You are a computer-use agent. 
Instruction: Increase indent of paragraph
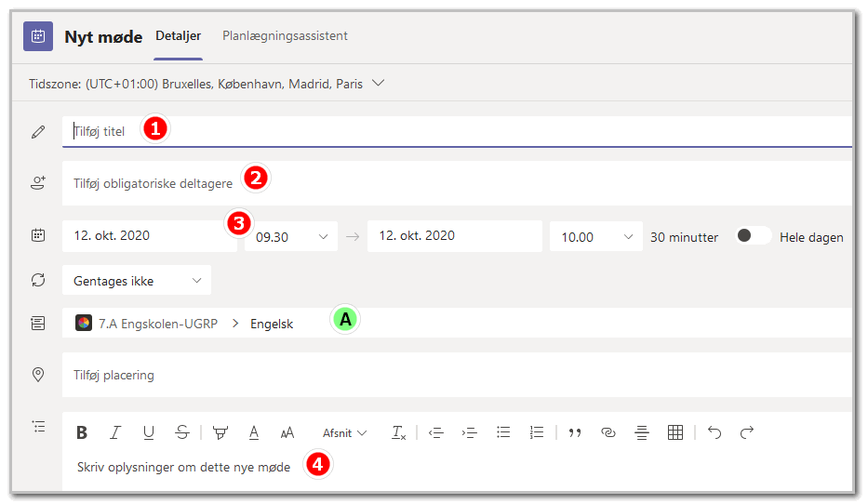(x=470, y=432)
